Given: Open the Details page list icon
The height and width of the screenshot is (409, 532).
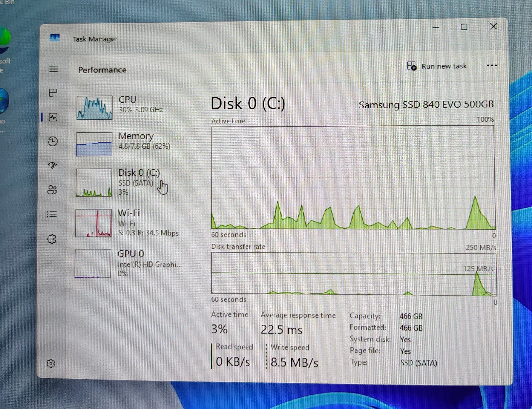Looking at the screenshot, I should click(52, 214).
